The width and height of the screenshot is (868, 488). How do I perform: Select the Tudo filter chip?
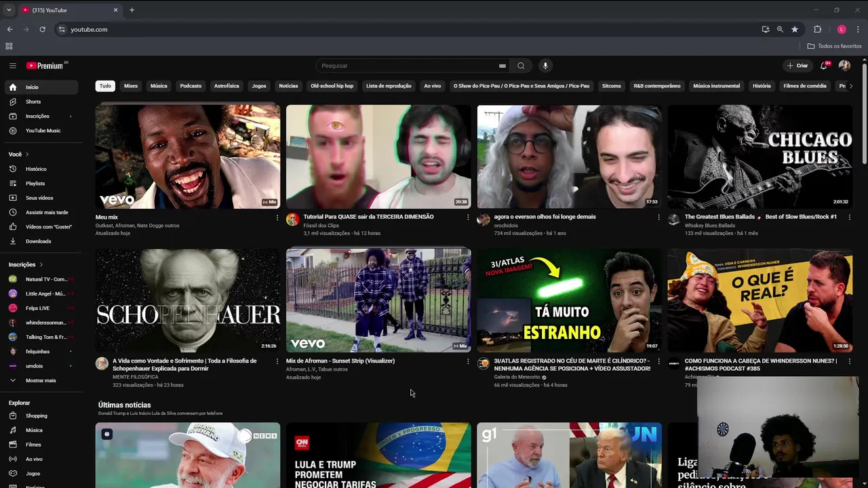click(105, 86)
